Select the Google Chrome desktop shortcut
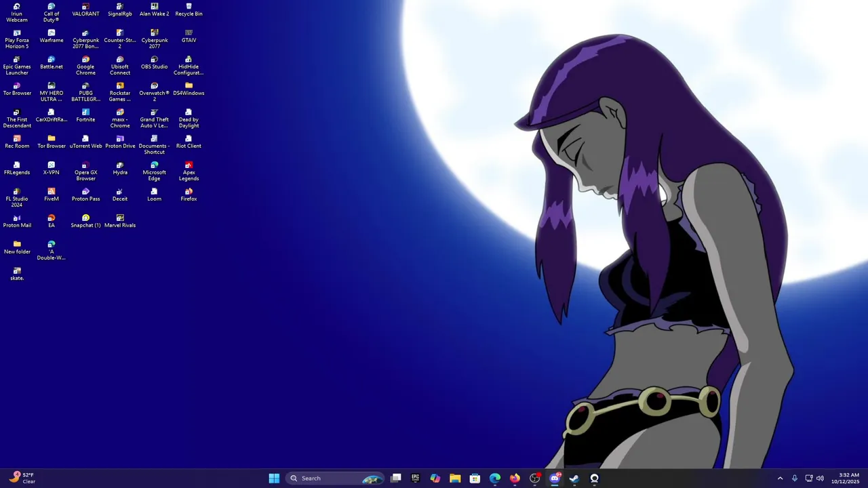The image size is (868, 488). point(85,65)
